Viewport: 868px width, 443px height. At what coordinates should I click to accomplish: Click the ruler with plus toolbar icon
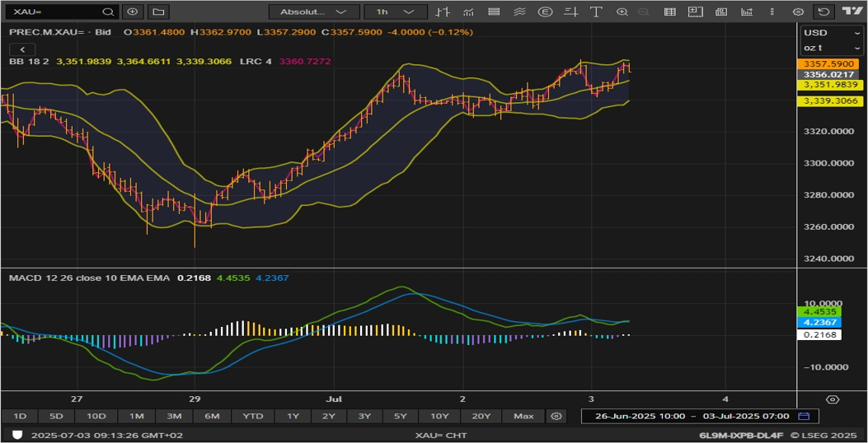click(x=695, y=12)
